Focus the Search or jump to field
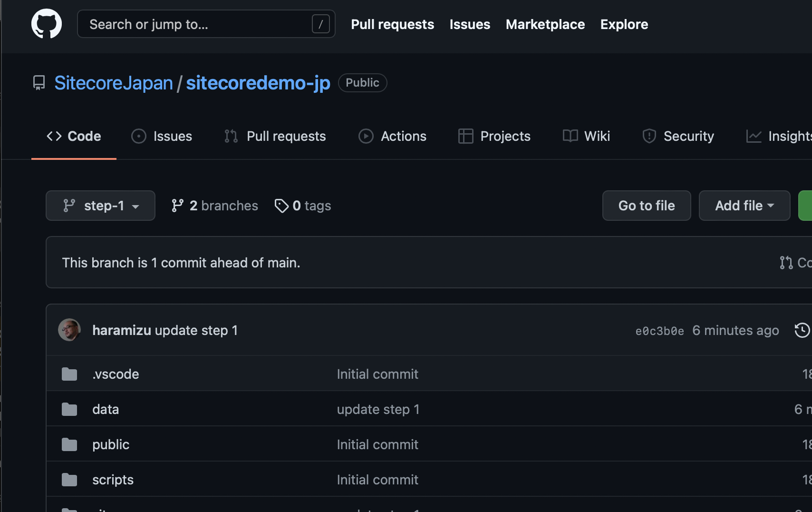 click(206, 24)
